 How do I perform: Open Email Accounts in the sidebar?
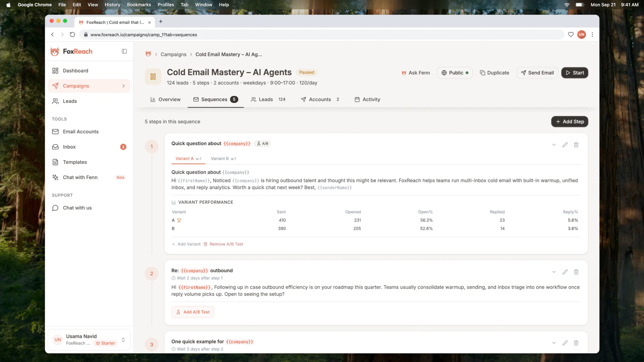(x=89, y=132)
